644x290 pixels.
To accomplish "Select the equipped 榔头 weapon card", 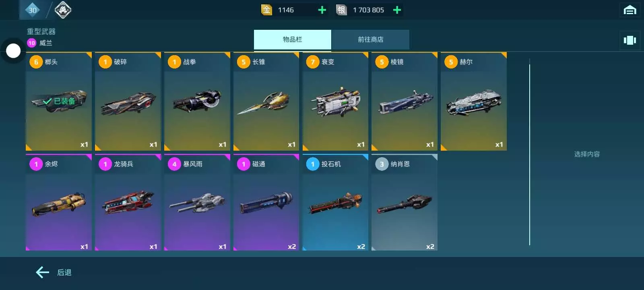I will (x=59, y=101).
